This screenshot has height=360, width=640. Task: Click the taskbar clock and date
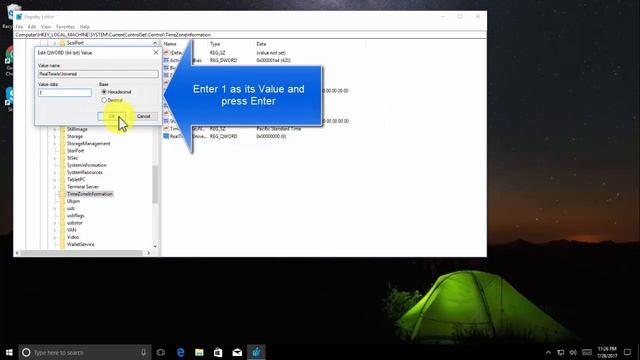tap(607, 352)
